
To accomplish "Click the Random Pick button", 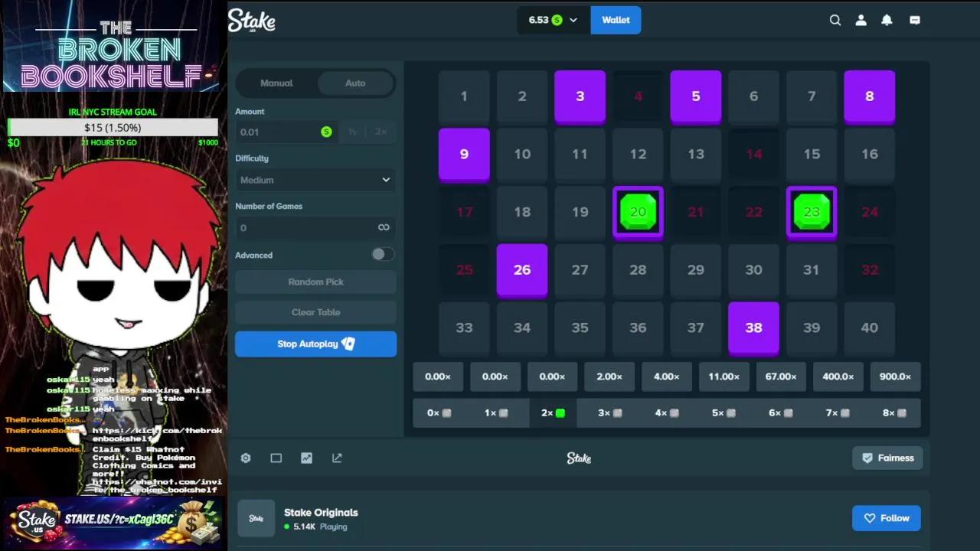I will click(x=315, y=282).
